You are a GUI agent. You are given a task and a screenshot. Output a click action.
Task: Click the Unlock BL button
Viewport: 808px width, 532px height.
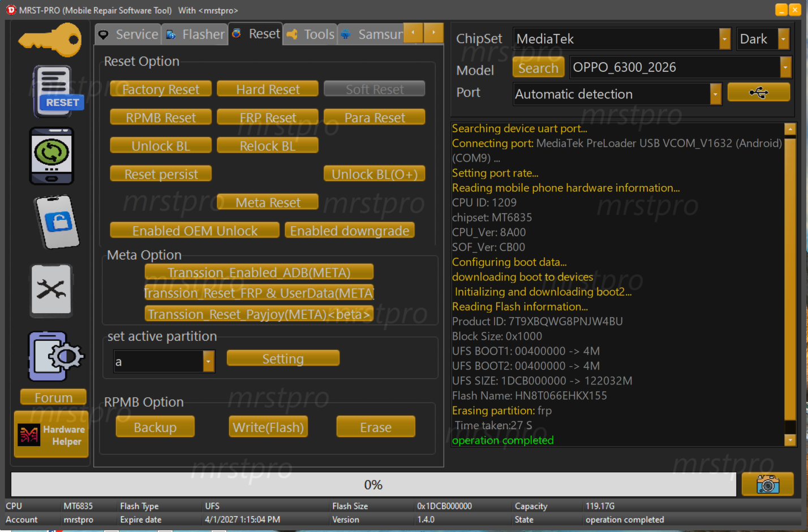click(161, 146)
